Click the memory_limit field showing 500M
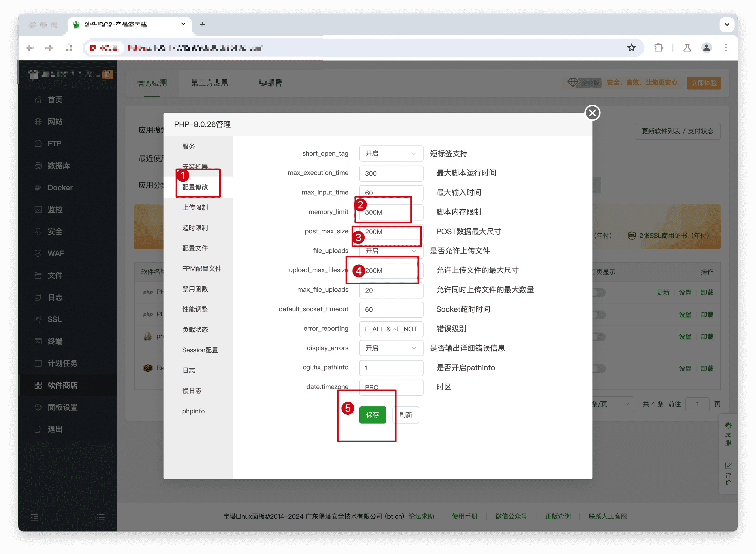The image size is (756, 554). coord(391,212)
